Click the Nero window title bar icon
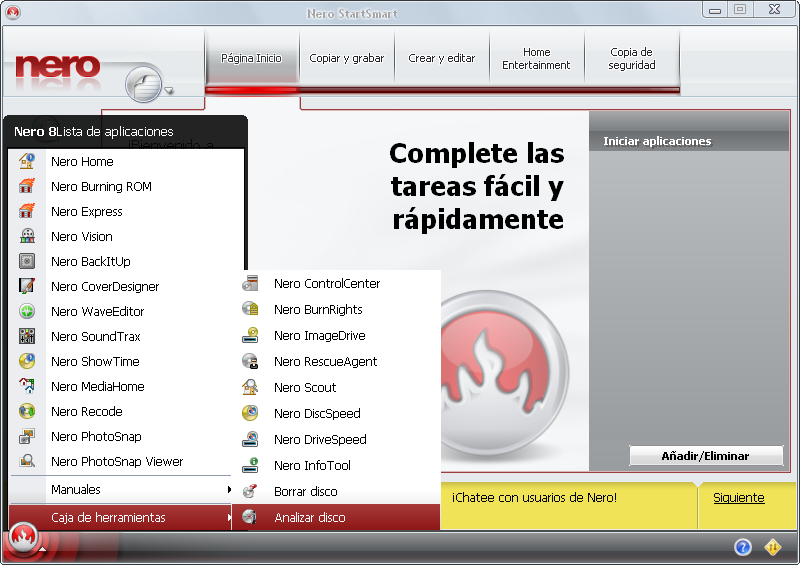The height and width of the screenshot is (565, 800). point(13,12)
